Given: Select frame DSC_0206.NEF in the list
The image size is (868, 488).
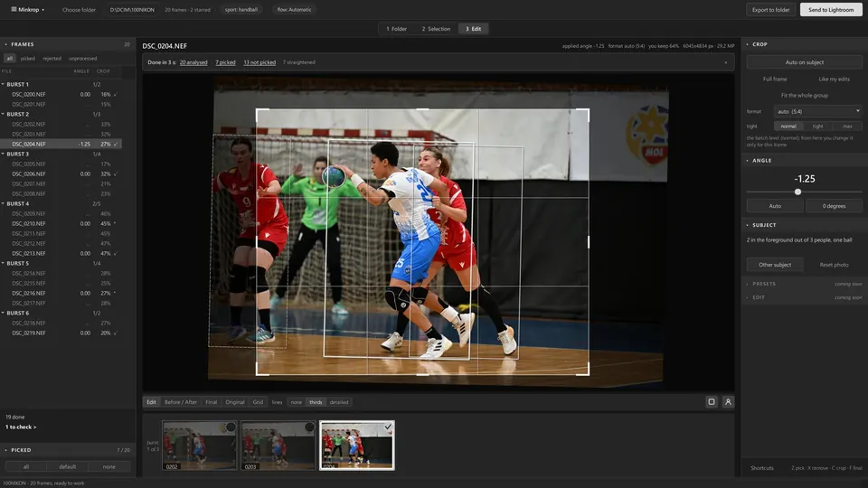Looking at the screenshot, I should tap(61, 174).
